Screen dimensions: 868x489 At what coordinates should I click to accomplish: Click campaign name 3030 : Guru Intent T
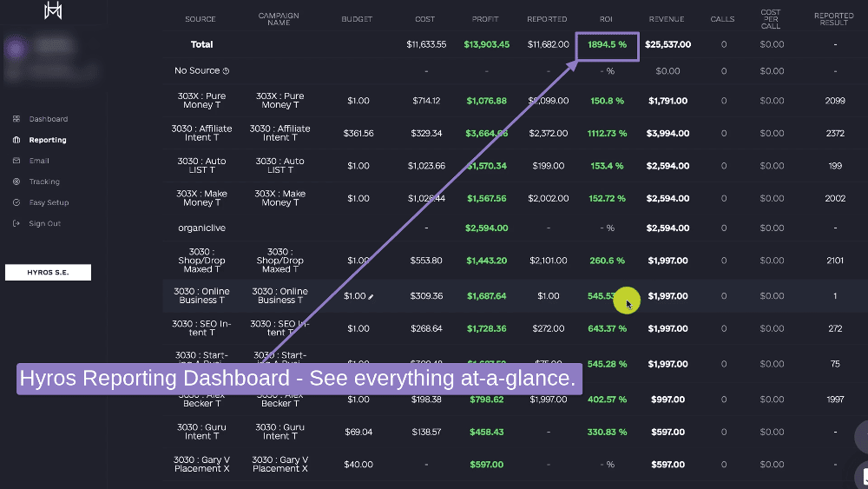[x=279, y=432]
